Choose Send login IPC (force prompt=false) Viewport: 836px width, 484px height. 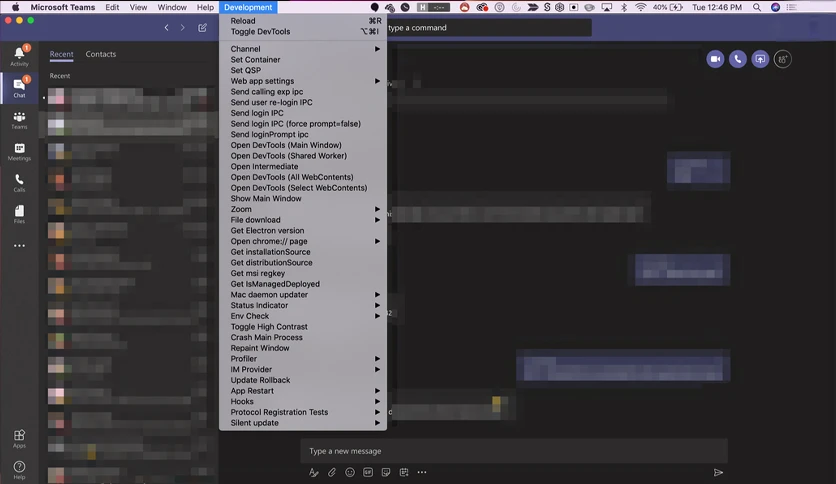point(302,124)
